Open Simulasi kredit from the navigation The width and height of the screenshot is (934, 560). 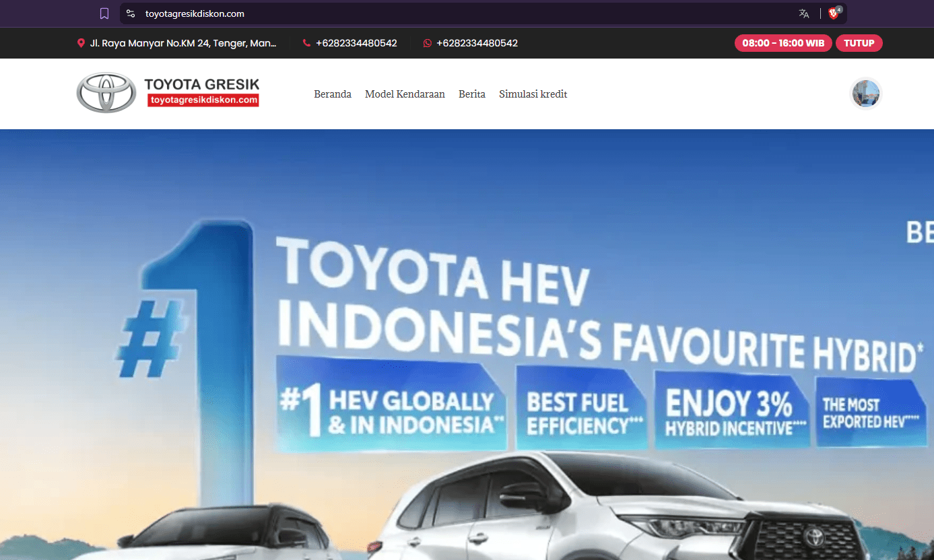(x=533, y=94)
